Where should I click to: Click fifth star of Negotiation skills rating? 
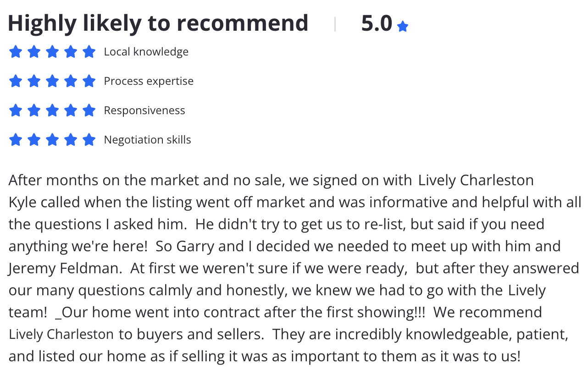tap(89, 139)
